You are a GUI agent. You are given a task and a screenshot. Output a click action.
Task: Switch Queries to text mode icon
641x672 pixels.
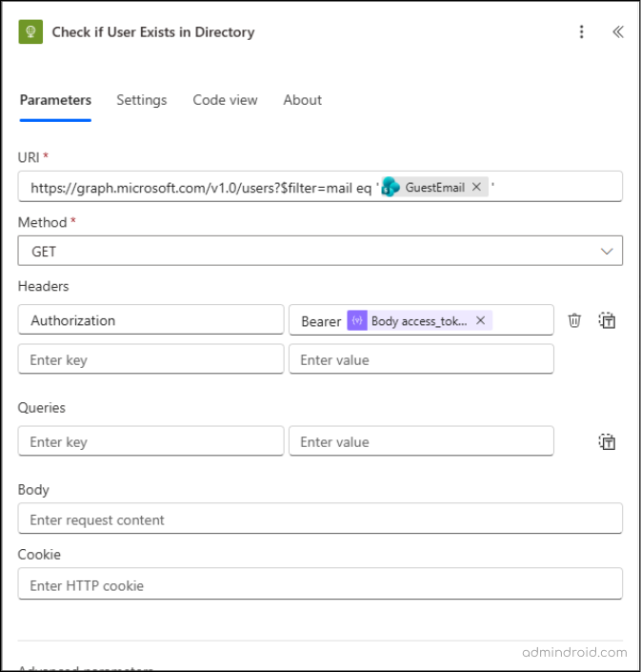[608, 441]
